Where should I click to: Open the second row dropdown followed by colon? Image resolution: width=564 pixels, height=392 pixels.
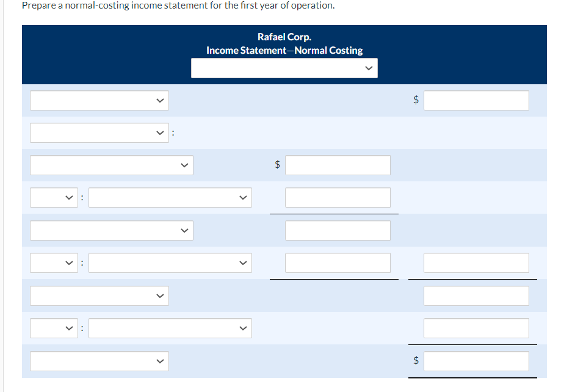99,133
